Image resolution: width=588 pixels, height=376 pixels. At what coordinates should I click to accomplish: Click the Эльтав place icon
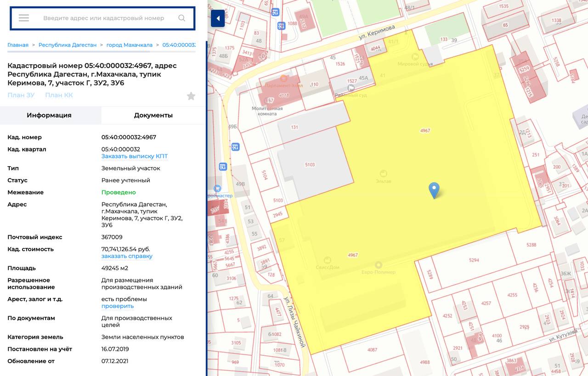point(384,173)
